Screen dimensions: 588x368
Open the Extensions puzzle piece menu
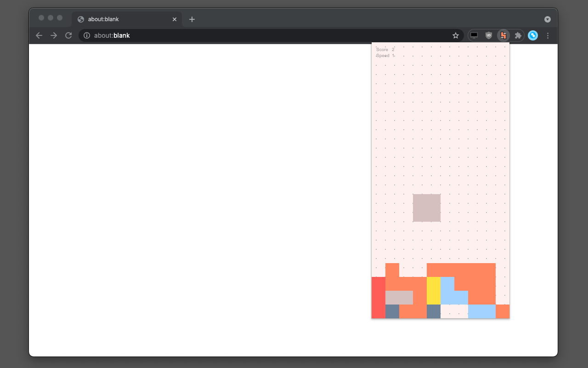[x=518, y=35]
